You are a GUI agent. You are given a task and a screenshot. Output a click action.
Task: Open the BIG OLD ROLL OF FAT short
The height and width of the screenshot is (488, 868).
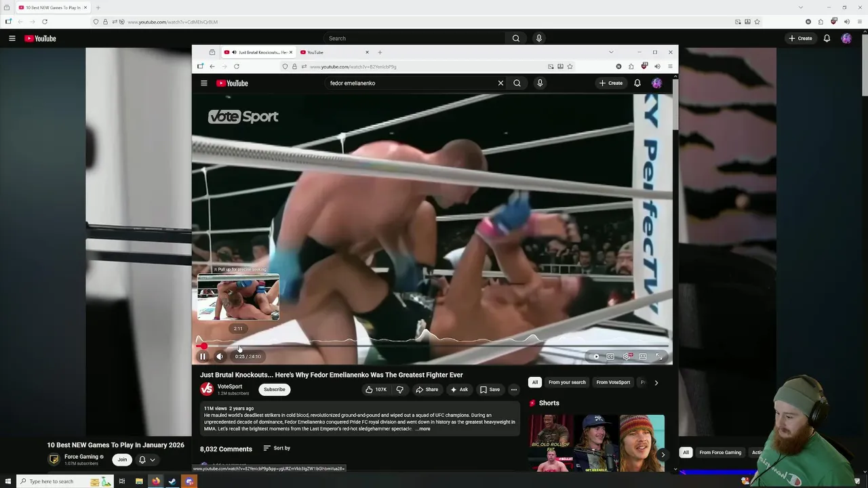(551, 443)
